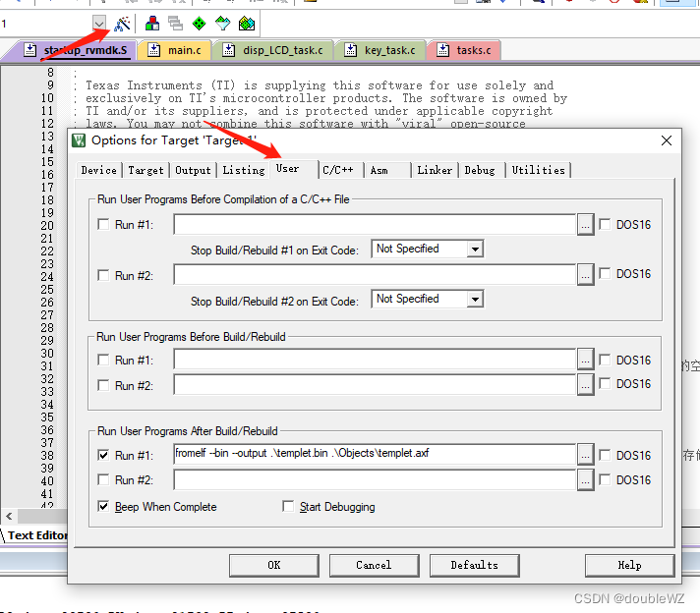Click the Select Software Packs icon
The image size is (700, 613).
pos(222,24)
